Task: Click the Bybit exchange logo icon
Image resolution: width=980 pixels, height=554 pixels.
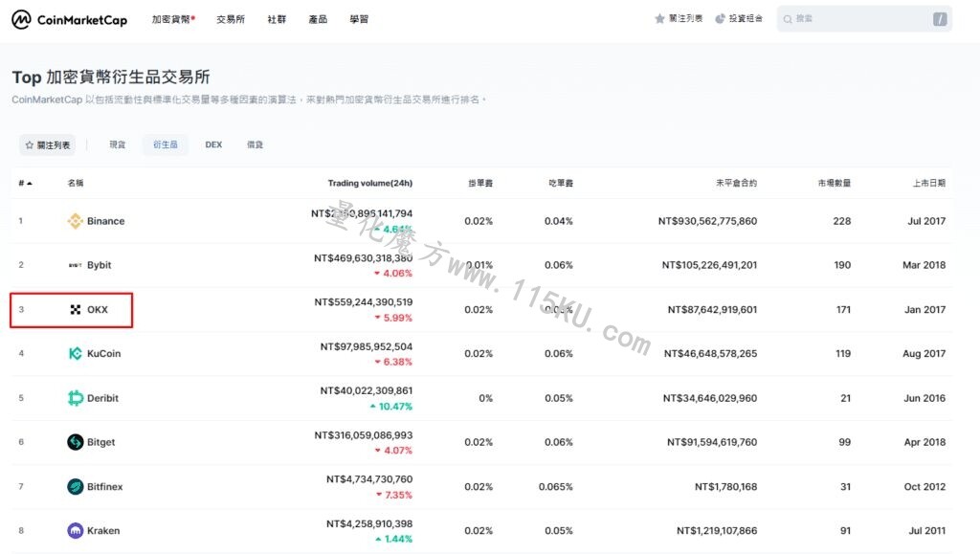Action: 75,265
